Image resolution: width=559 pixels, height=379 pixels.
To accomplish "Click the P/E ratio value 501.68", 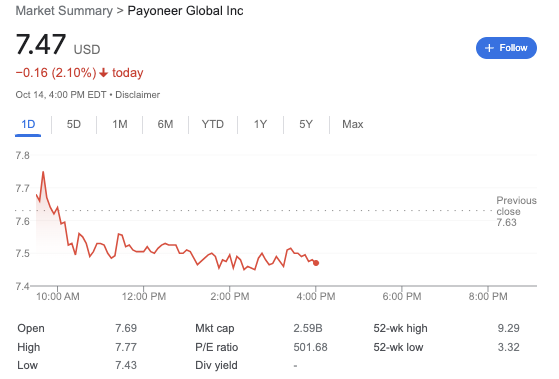I will pyautogui.click(x=310, y=347).
